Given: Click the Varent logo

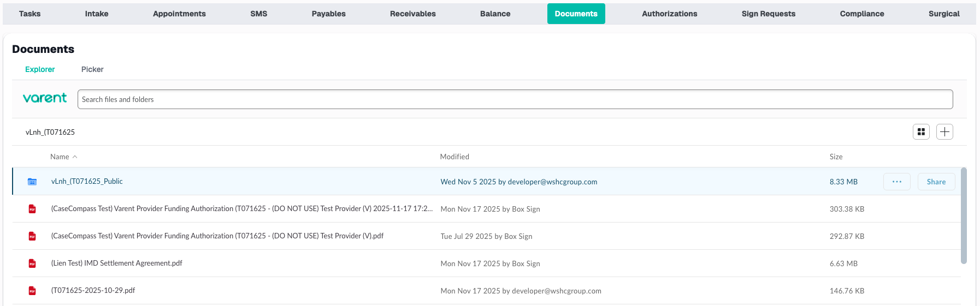Looking at the screenshot, I should click(x=45, y=98).
